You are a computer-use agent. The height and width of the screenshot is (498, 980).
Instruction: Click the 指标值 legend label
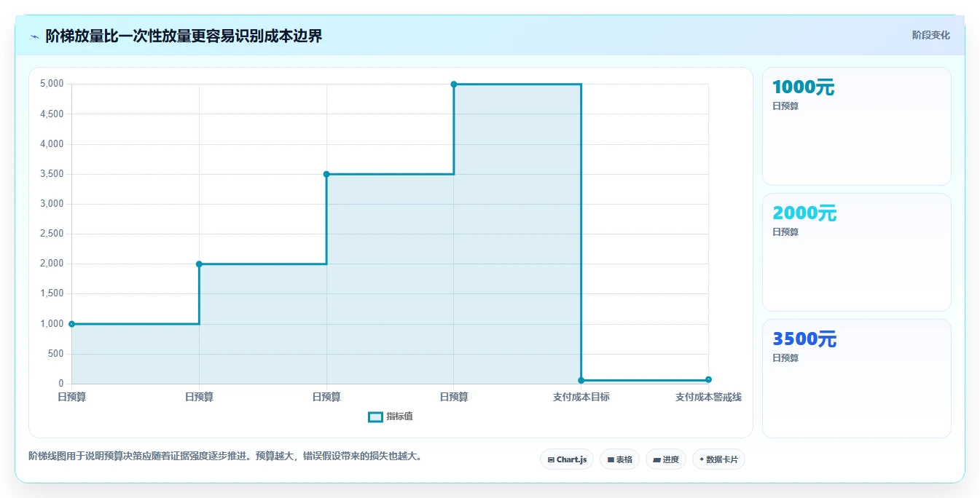click(399, 416)
